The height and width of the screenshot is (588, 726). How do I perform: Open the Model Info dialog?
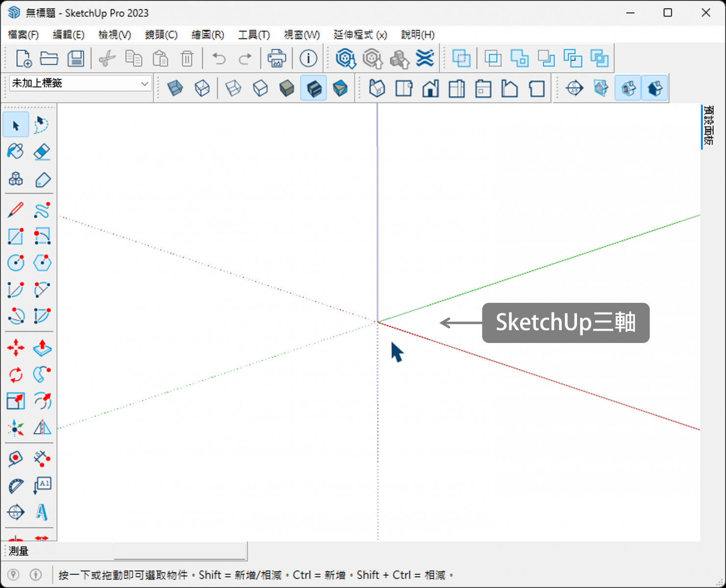[308, 58]
